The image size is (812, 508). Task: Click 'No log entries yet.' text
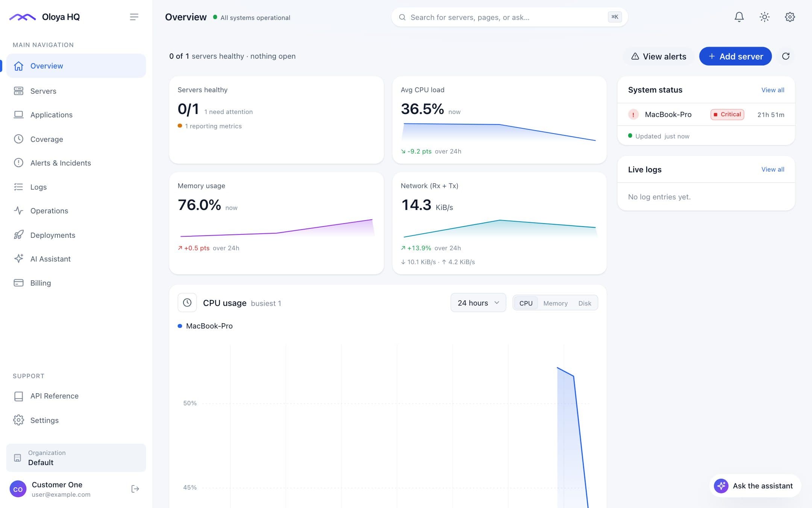[659, 197]
